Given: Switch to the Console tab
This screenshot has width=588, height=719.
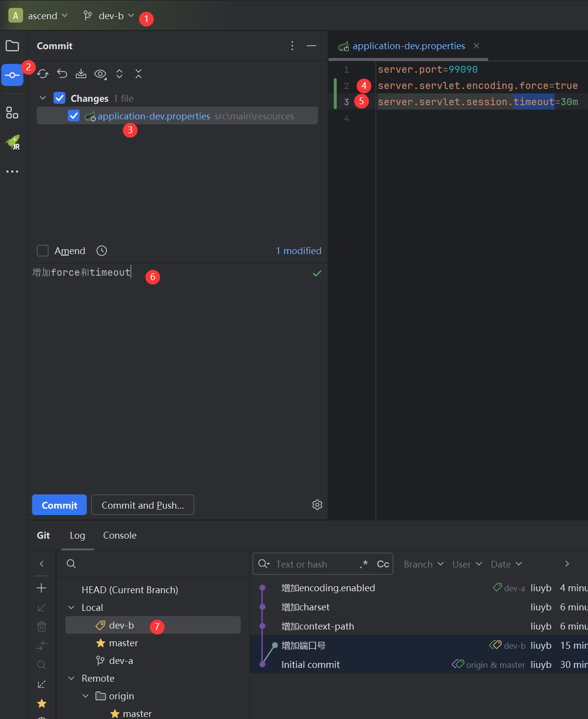Looking at the screenshot, I should pyautogui.click(x=119, y=535).
